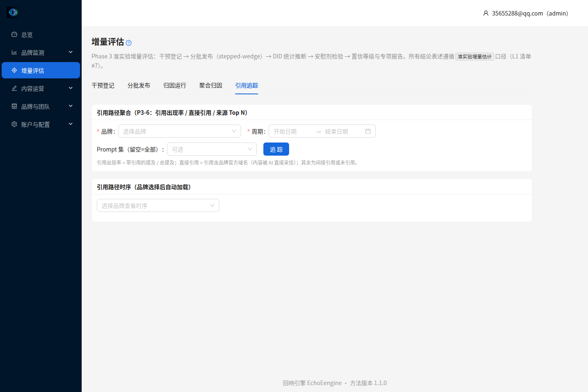
Task: Expand the 品牌监测 submenu chevron
Action: (x=71, y=52)
